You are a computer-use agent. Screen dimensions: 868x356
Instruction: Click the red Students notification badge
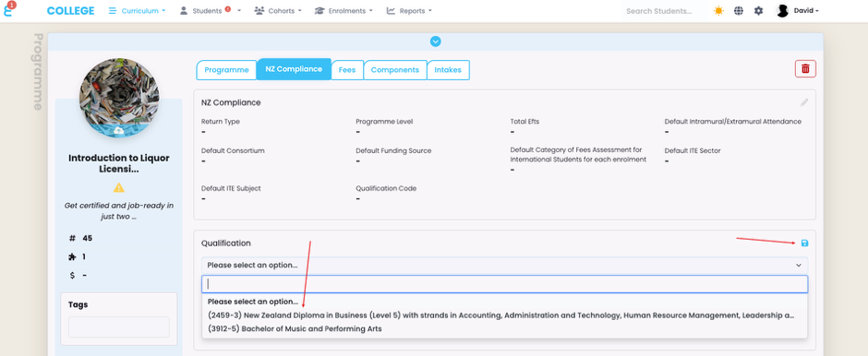coord(227,9)
